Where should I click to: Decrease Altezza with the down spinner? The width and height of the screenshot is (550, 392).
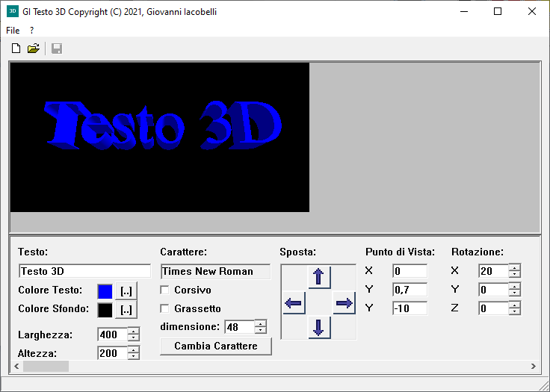point(133,356)
